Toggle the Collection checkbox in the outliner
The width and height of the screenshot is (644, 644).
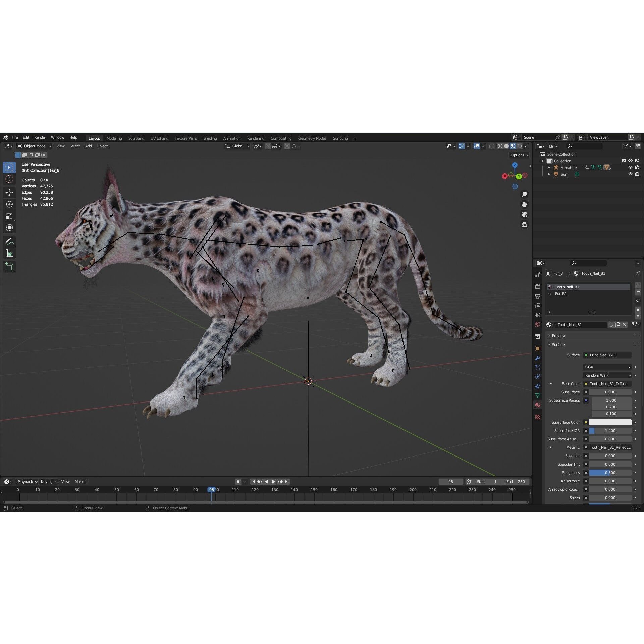tap(624, 161)
